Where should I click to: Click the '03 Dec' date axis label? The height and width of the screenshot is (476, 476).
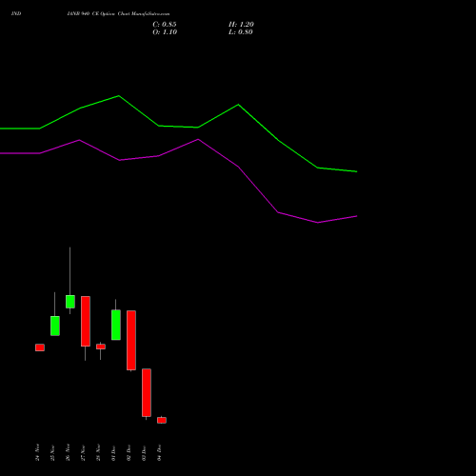145,453
